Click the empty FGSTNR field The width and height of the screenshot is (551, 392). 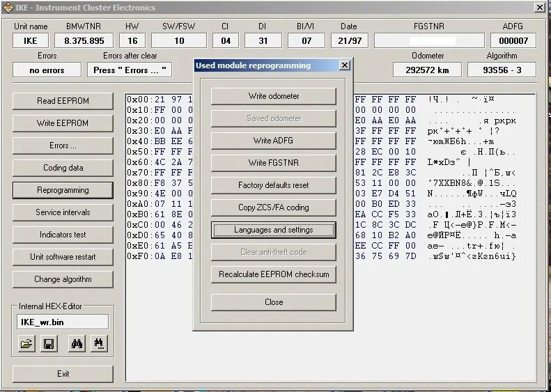[x=429, y=41]
